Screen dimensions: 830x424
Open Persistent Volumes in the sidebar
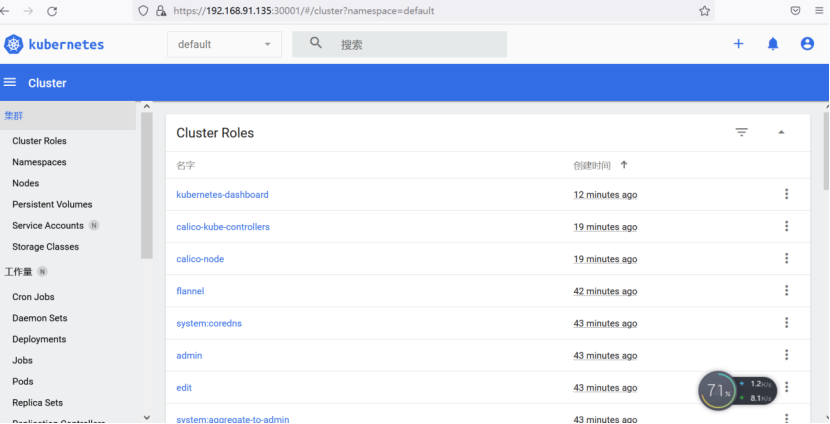[x=52, y=204]
